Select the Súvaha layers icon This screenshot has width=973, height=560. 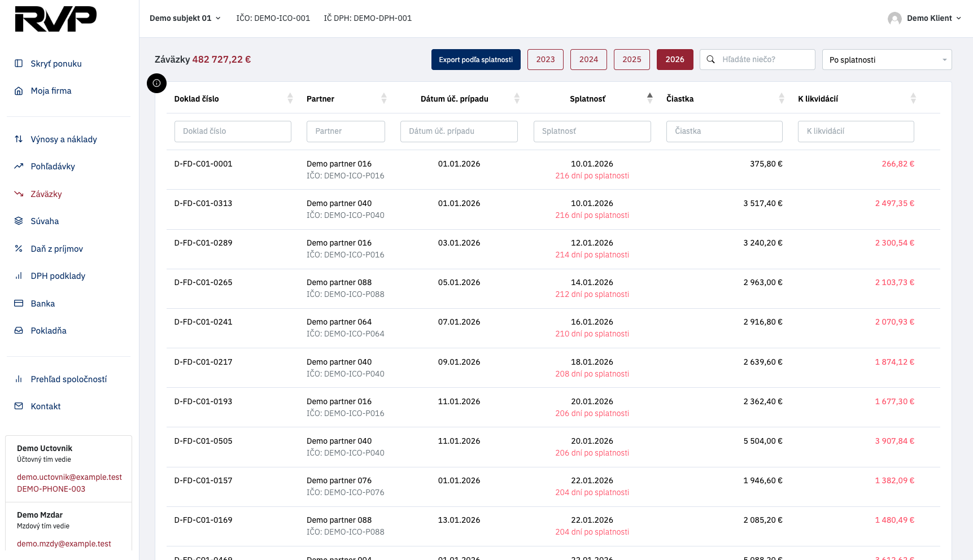(19, 221)
